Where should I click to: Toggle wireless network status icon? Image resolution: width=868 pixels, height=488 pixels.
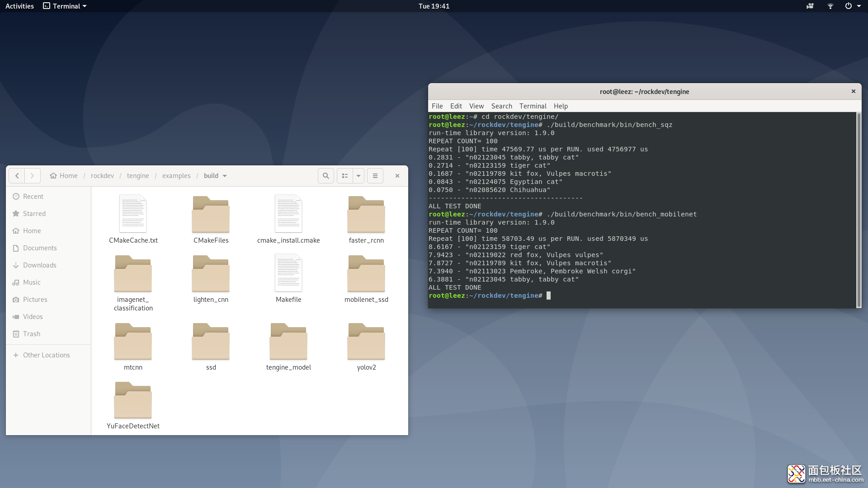coord(830,6)
